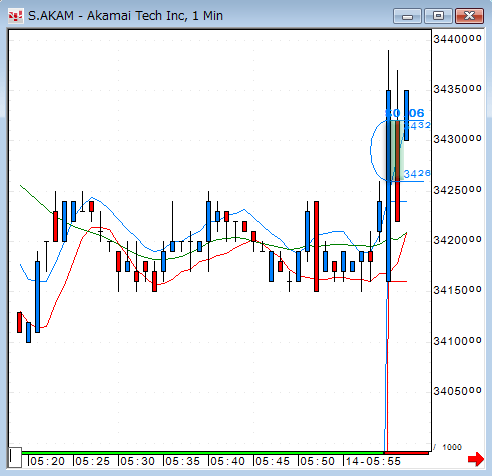This screenshot has height=476, width=492.
Task: Click the red segment of the time axis bar
Action: pos(406,453)
